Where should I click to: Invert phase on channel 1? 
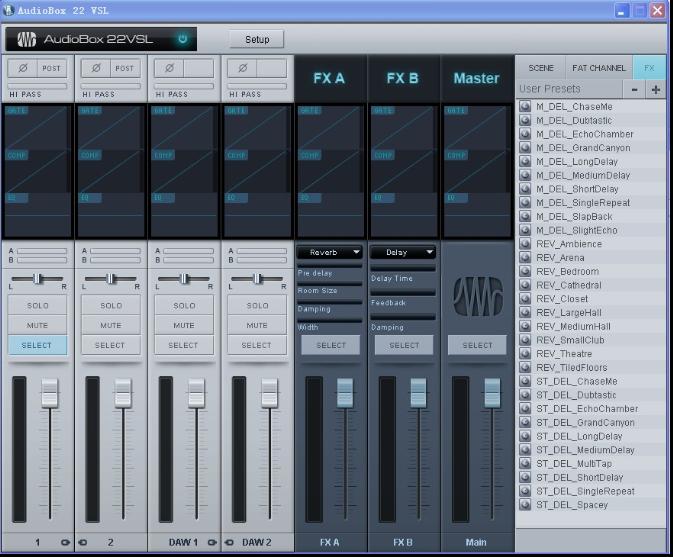click(23, 68)
